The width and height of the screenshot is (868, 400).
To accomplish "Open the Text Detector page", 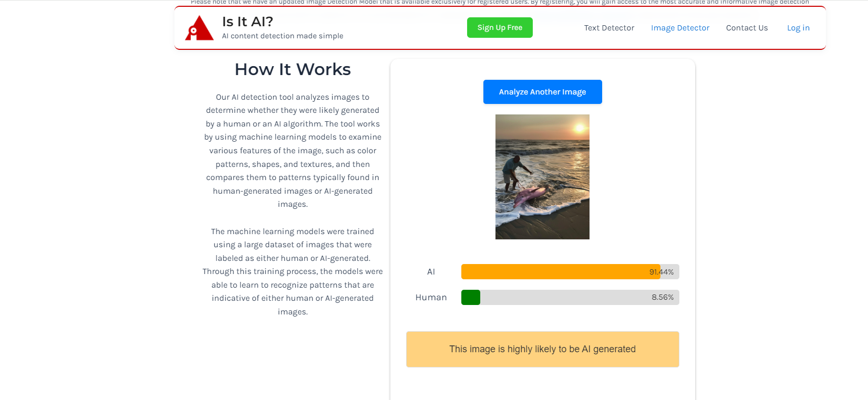I will (x=609, y=28).
